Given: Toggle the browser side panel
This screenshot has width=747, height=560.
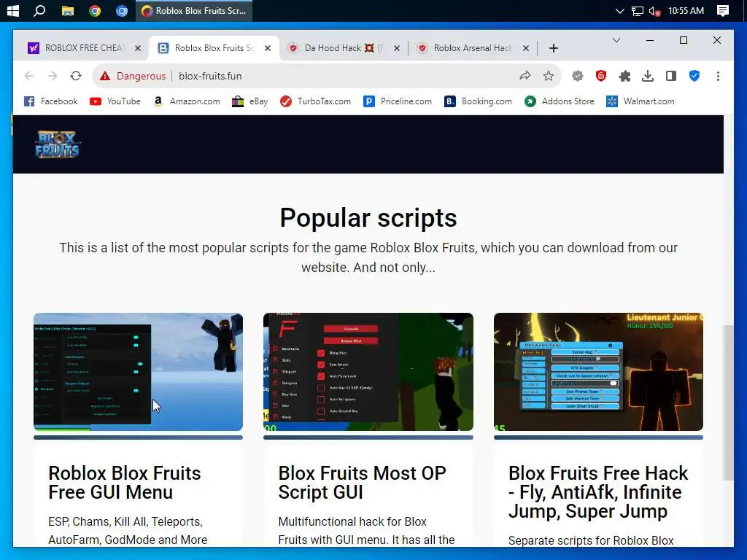Looking at the screenshot, I should point(671,76).
